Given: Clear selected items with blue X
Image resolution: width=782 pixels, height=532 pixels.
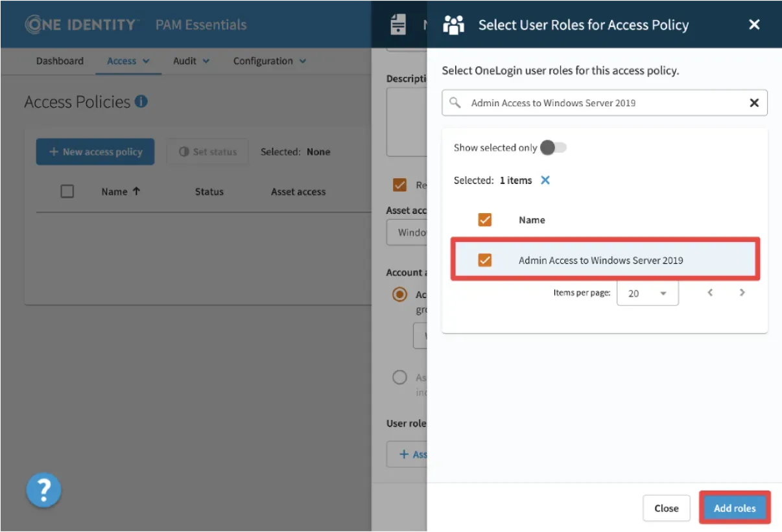Looking at the screenshot, I should (545, 180).
